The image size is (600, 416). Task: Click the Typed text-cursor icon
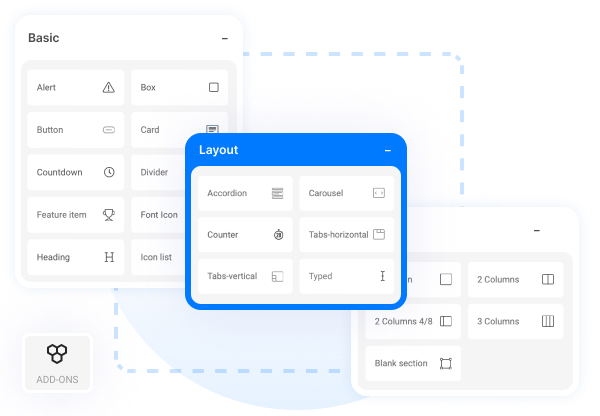pos(382,276)
